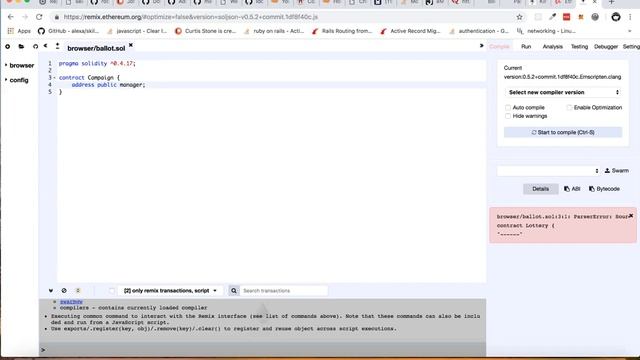Show more bookmarks chevron

tap(629, 31)
